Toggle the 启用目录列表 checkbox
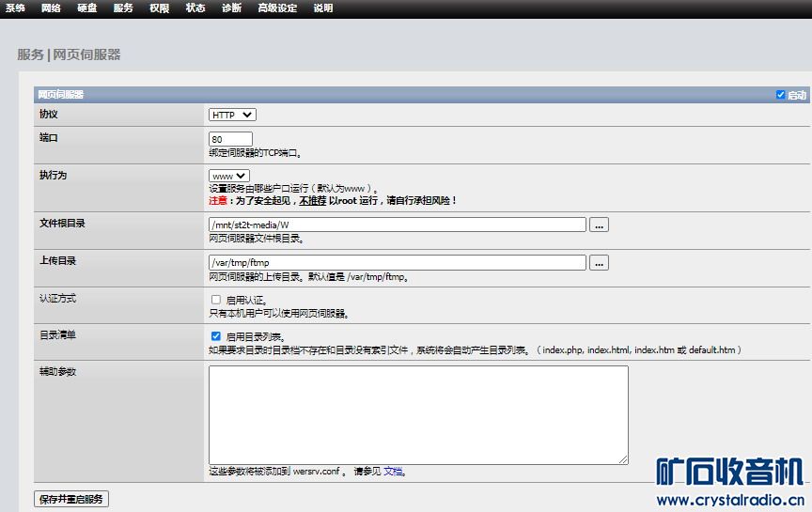The image size is (812, 512). [216, 336]
